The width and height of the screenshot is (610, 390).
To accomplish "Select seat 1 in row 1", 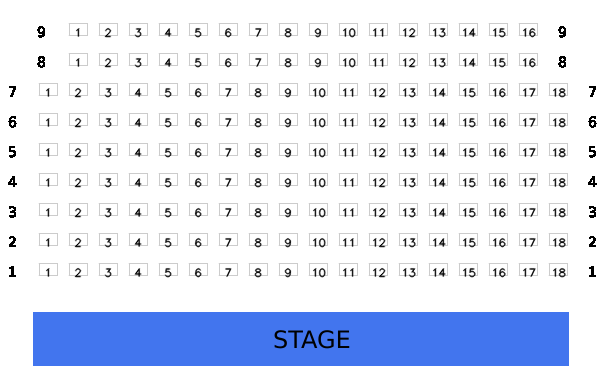I will (48, 270).
